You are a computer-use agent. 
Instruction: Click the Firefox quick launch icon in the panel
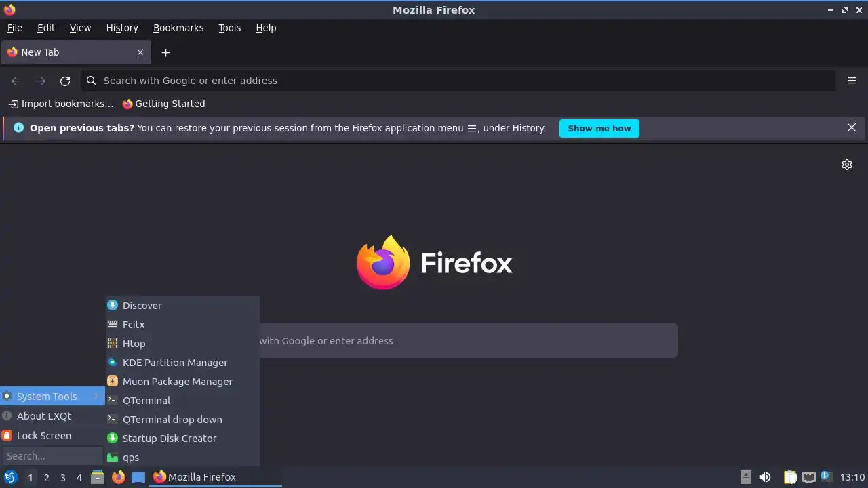pos(118,477)
